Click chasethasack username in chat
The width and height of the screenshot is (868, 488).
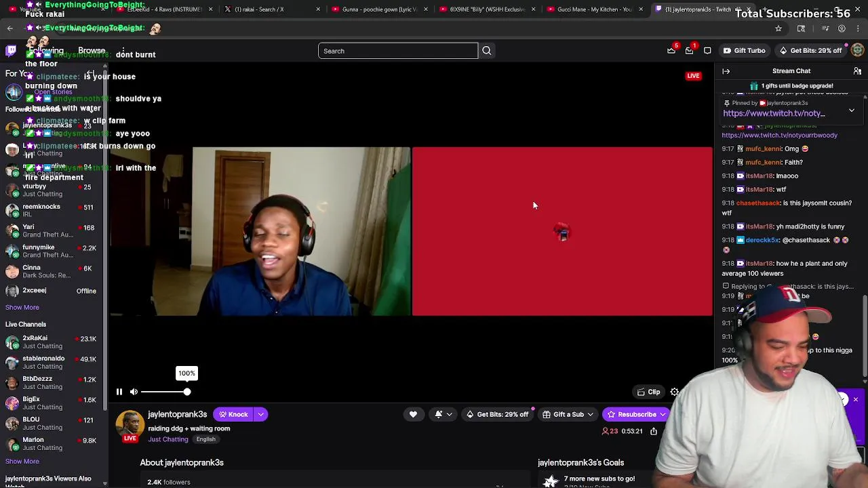[757, 203]
